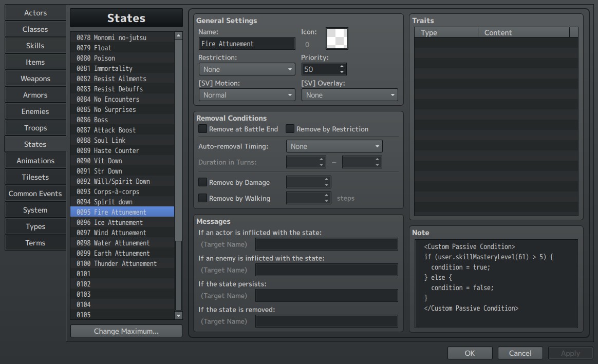598x364 pixels.
Task: Click the states list scrollbar thumb
Action: pyautogui.click(x=178, y=276)
